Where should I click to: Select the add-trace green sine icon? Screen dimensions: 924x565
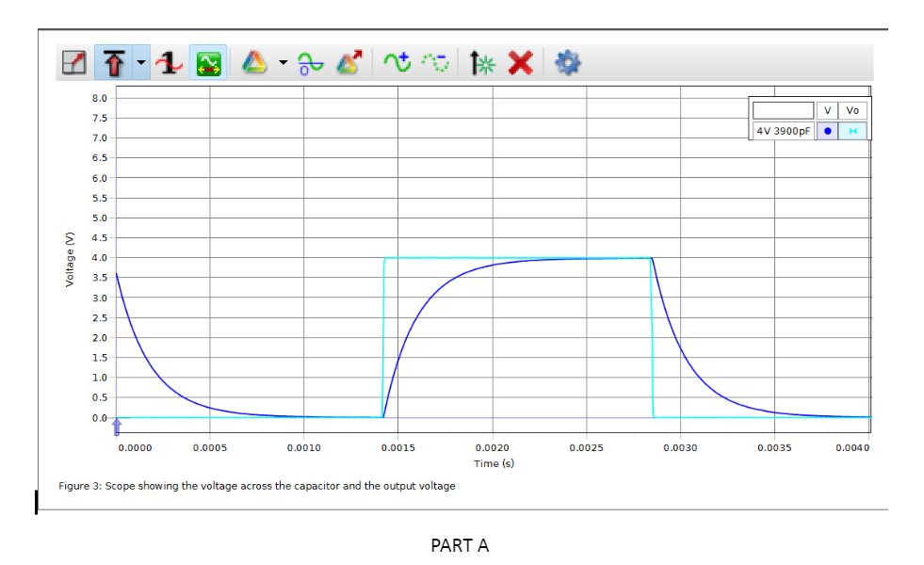point(394,61)
